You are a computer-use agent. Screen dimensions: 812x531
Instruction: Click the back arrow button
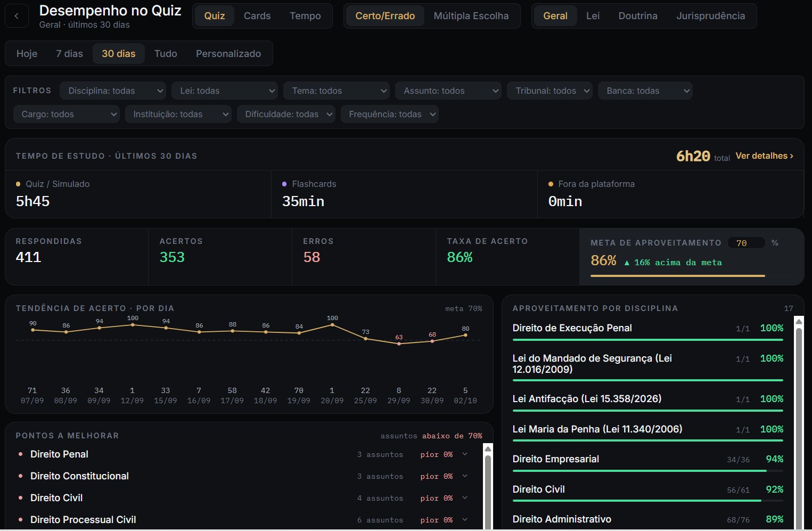pos(17,16)
